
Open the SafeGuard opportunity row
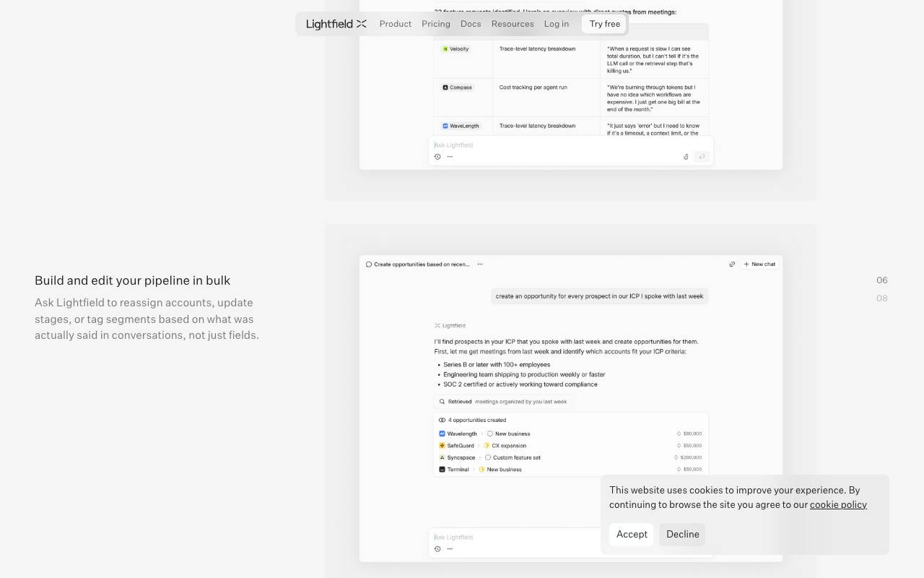pos(570,446)
